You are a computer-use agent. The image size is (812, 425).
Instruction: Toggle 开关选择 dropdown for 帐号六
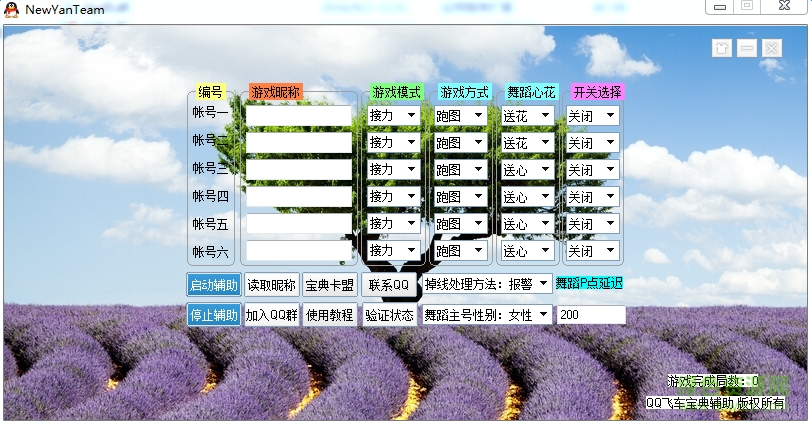[x=594, y=251]
